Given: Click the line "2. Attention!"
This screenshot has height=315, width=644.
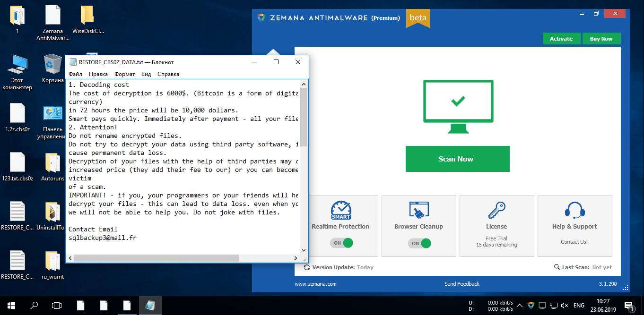Looking at the screenshot, I should 93,127.
